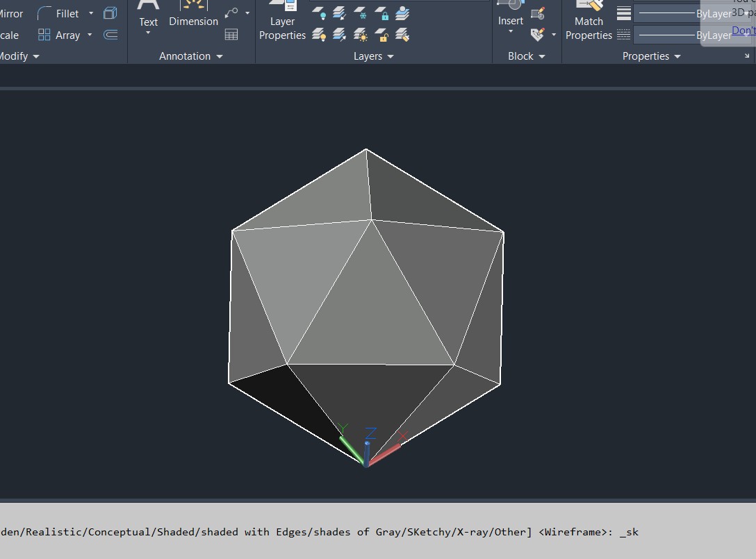
Task: Click the Match Properties tool
Action: point(589,22)
